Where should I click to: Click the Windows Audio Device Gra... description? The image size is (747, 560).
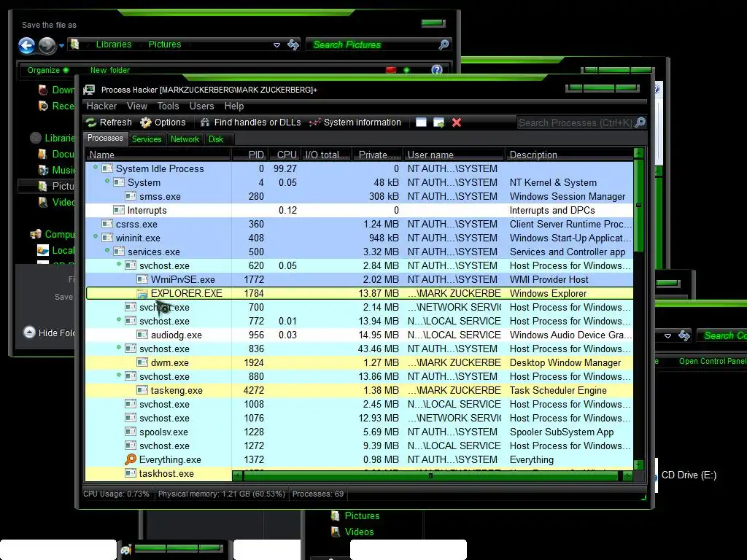coord(570,335)
